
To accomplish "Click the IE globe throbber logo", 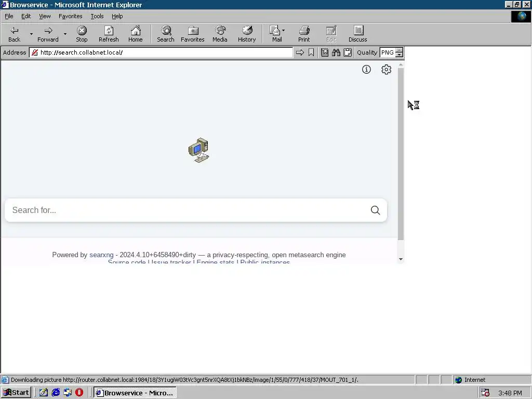I will pyautogui.click(x=521, y=17).
